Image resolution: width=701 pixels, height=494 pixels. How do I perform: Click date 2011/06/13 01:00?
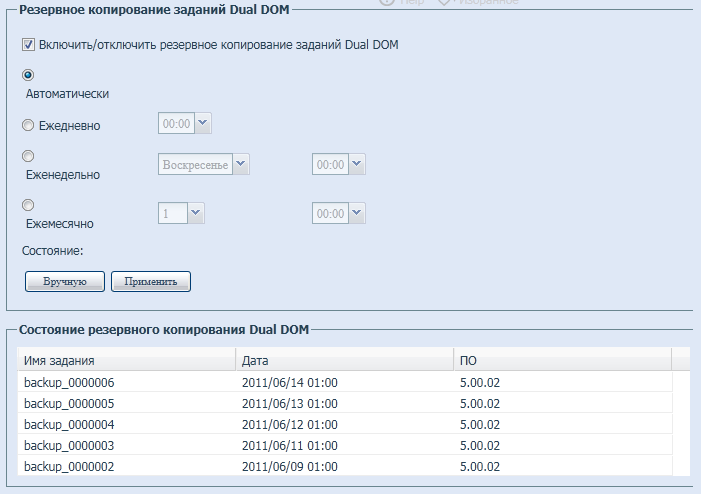point(290,404)
